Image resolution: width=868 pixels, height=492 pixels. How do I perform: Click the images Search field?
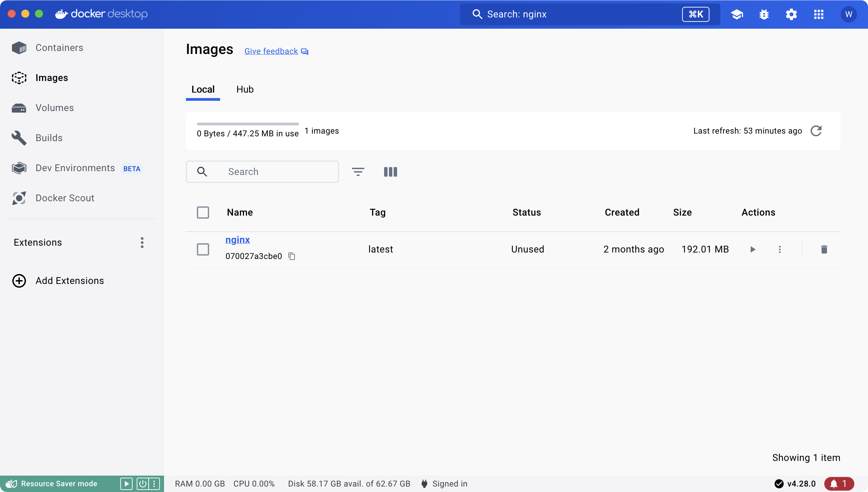262,172
